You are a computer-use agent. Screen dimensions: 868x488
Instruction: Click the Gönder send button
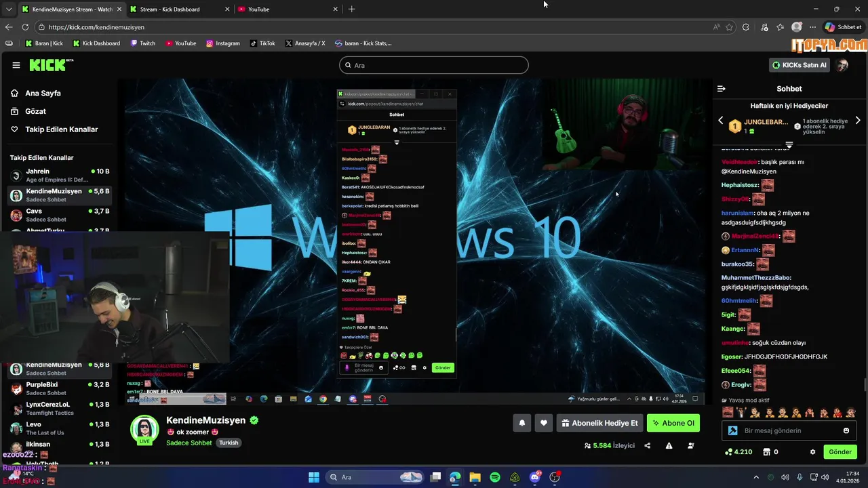click(x=840, y=452)
